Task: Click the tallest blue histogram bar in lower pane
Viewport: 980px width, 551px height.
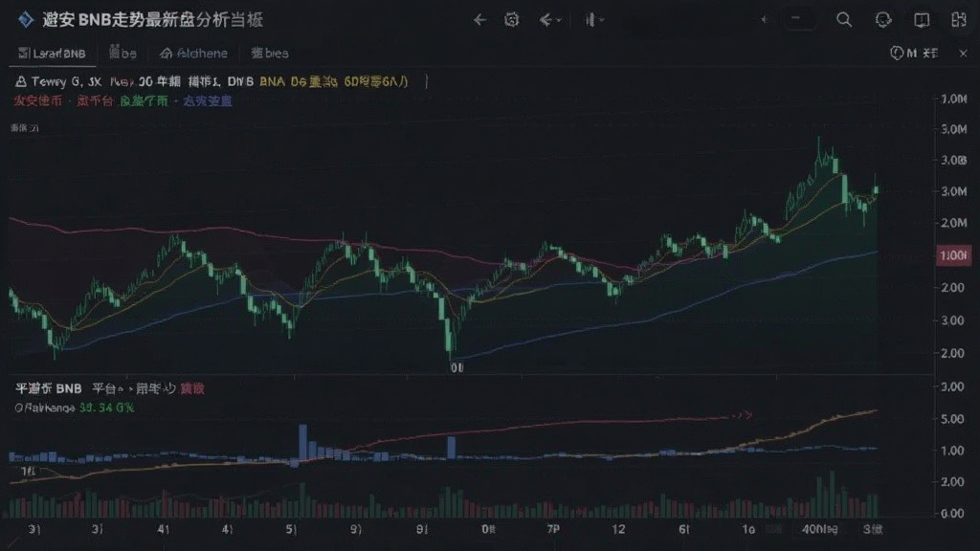Action: [303, 442]
